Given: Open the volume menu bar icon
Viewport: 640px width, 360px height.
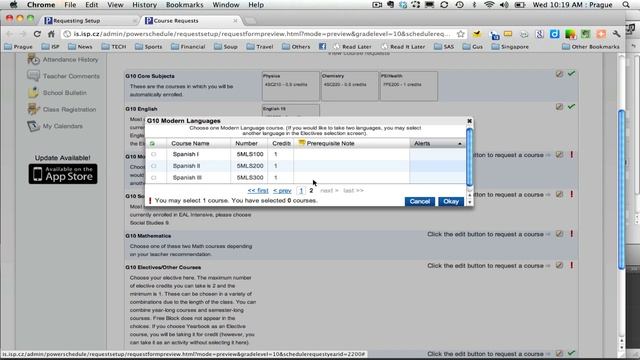Looking at the screenshot, I should click(x=504, y=5).
